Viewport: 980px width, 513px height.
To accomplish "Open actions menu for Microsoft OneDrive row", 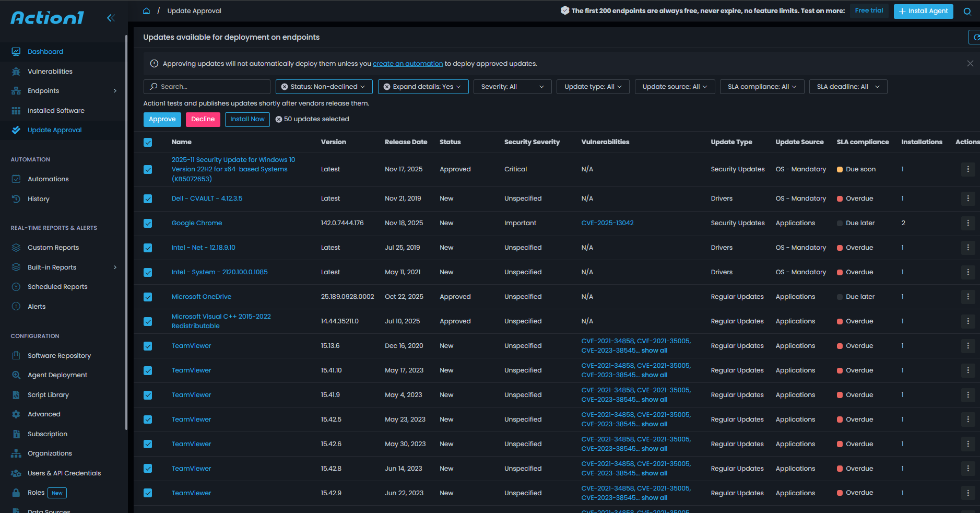I will (x=967, y=297).
